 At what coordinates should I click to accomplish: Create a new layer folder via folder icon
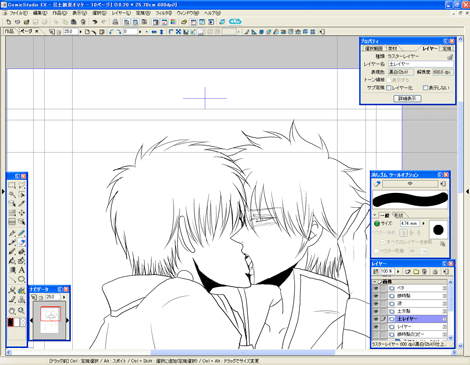click(x=416, y=272)
